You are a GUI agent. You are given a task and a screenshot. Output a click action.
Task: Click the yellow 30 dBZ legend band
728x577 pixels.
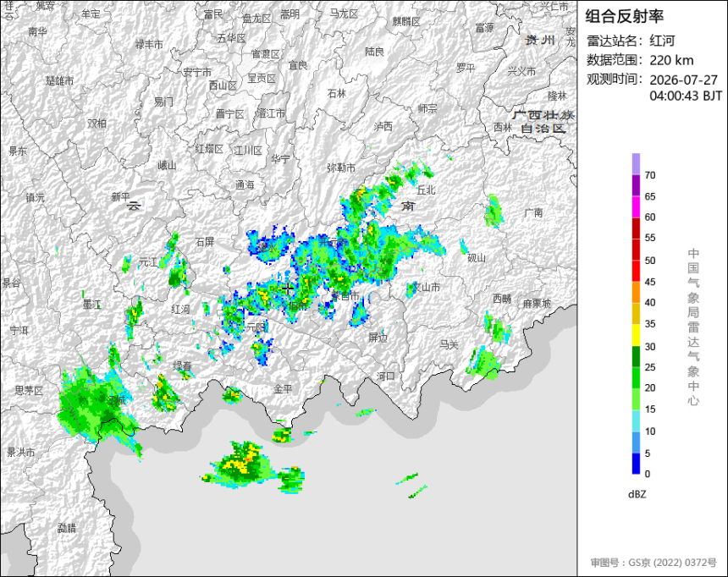click(636, 335)
